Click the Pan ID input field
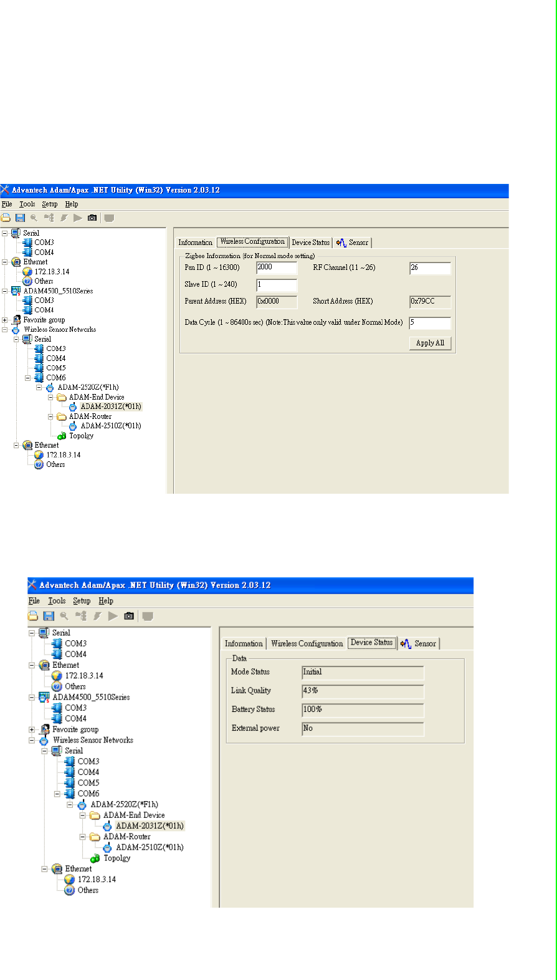The image size is (557, 980). 277,268
